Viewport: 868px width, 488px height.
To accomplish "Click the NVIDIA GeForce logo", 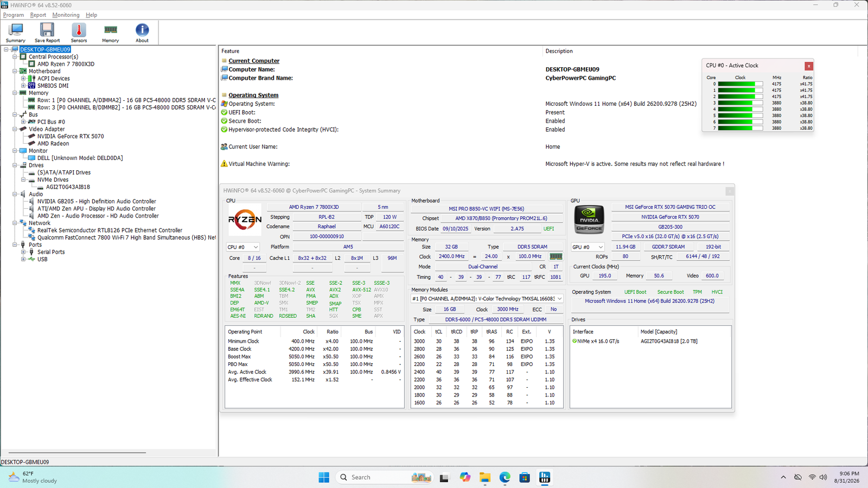I will tap(589, 220).
